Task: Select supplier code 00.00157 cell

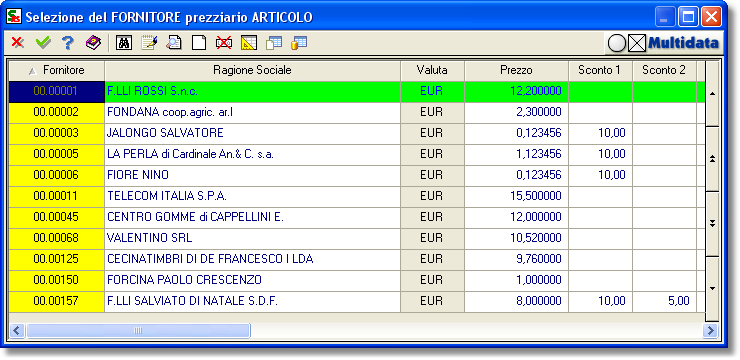Action: [x=57, y=301]
